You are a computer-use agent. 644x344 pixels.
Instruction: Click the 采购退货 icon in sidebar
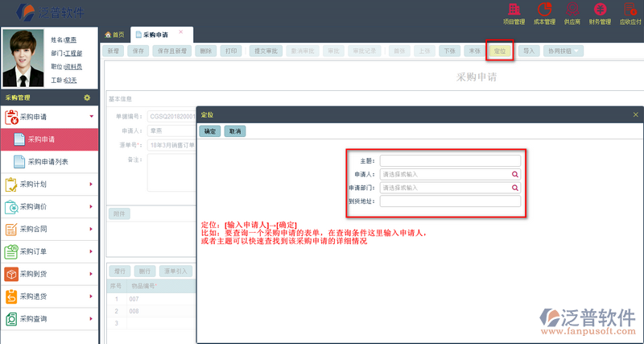pos(11,296)
